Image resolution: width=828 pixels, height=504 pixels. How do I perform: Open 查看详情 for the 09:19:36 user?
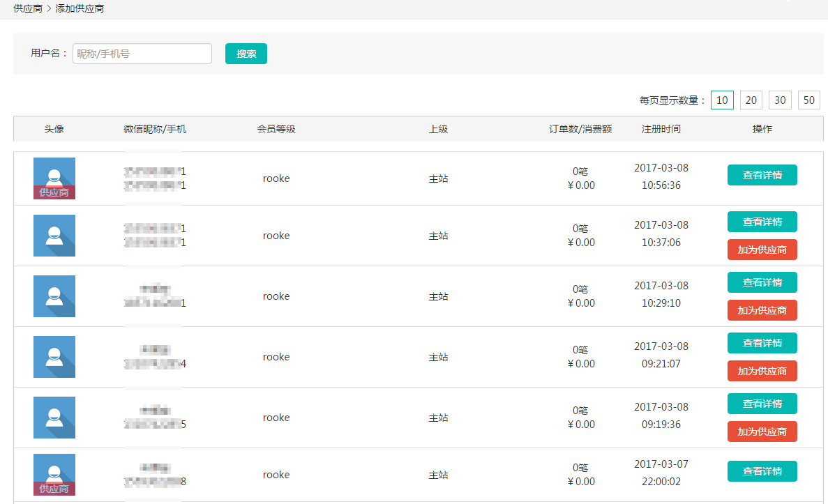tap(762, 404)
